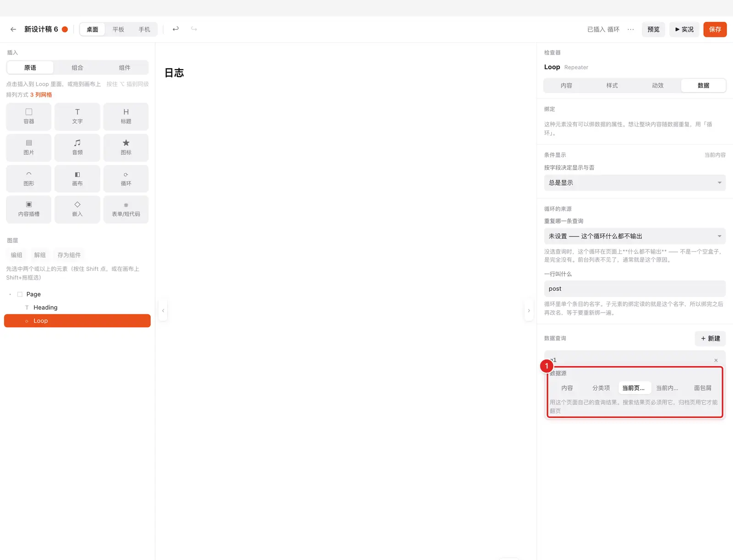Image resolution: width=733 pixels, height=560 pixels.
Task: Switch preview to 平板 tablet mode
Action: [x=118, y=29]
